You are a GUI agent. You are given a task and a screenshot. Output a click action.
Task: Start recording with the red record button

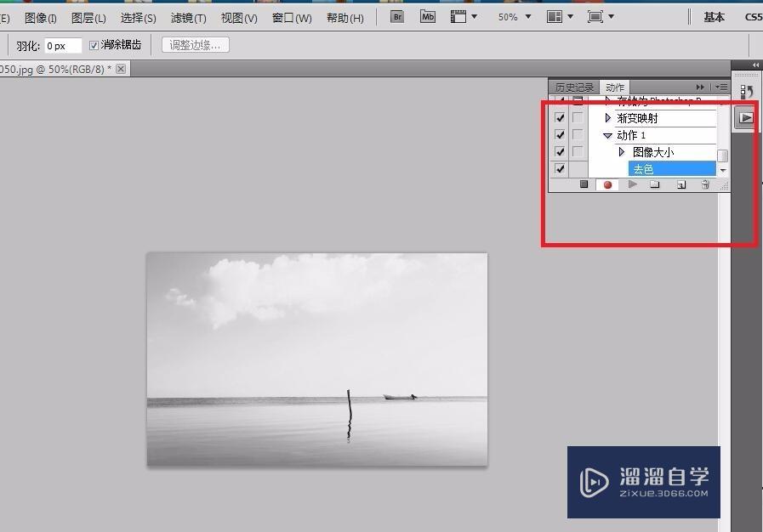point(607,184)
